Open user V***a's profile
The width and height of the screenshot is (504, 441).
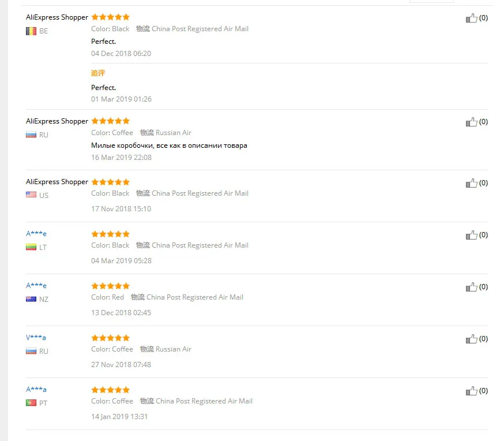pyautogui.click(x=36, y=338)
